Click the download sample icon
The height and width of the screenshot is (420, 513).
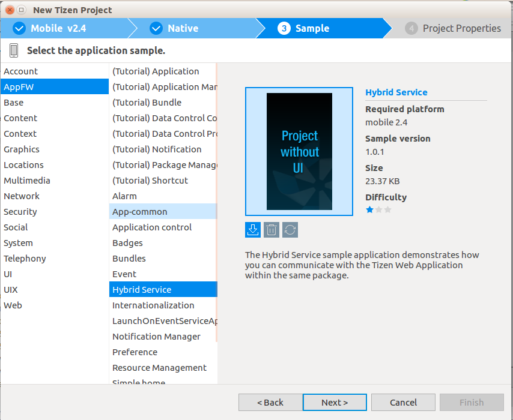click(x=253, y=230)
